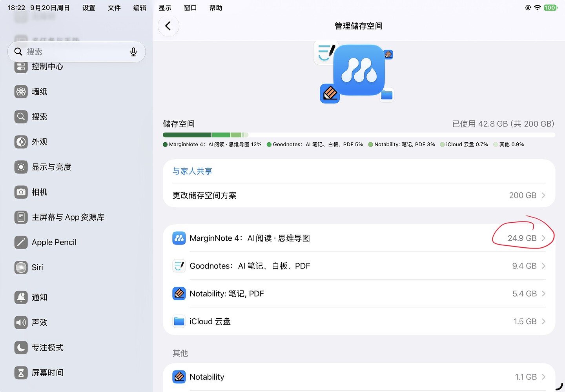Select 更改储存空间方案 option
The image size is (565, 392).
359,195
